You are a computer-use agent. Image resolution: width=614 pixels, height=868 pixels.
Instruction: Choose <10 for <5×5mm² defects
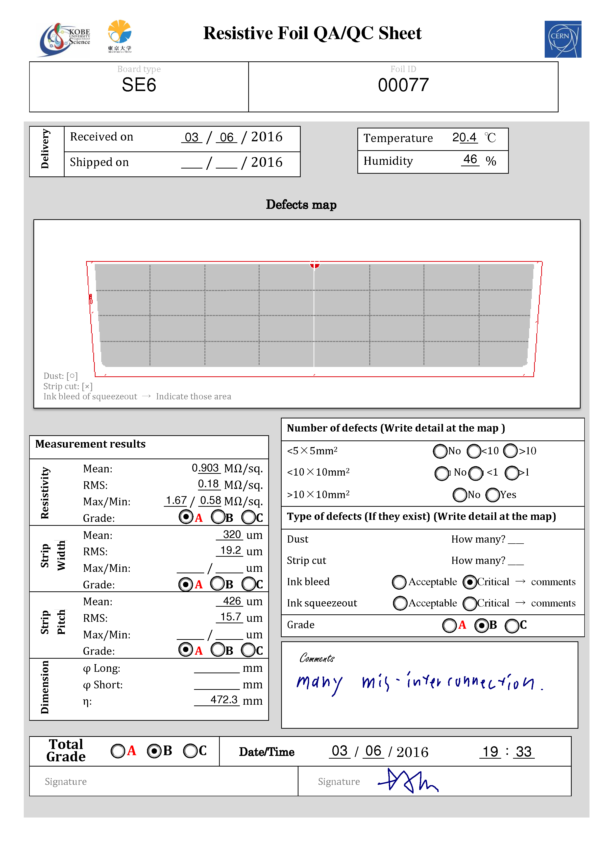(x=474, y=451)
